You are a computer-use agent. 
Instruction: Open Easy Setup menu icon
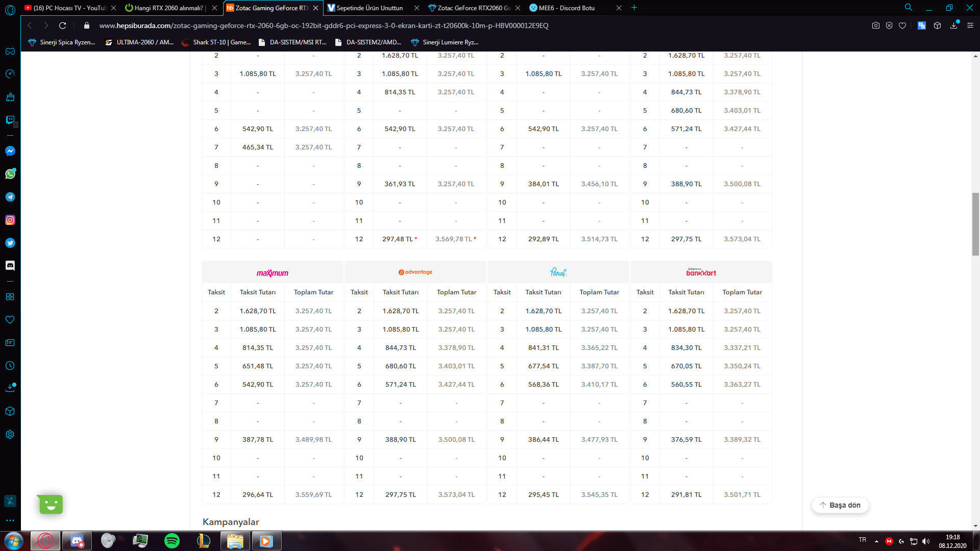(x=970, y=26)
